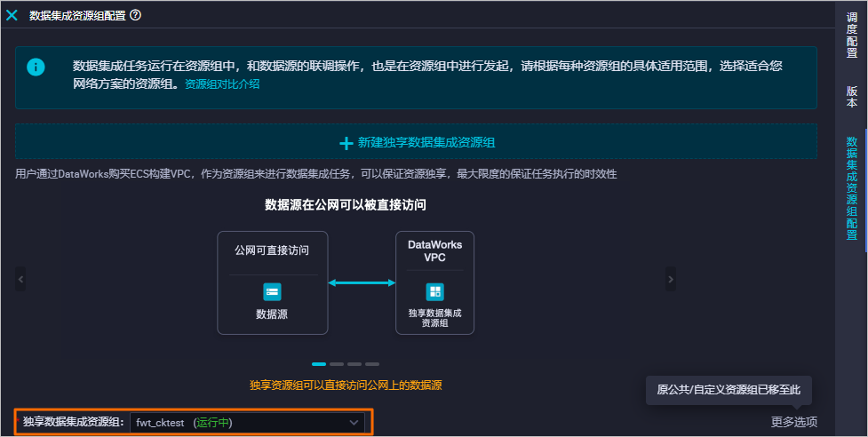Close the 数据集成资源组配置 panel with X

click(12, 15)
